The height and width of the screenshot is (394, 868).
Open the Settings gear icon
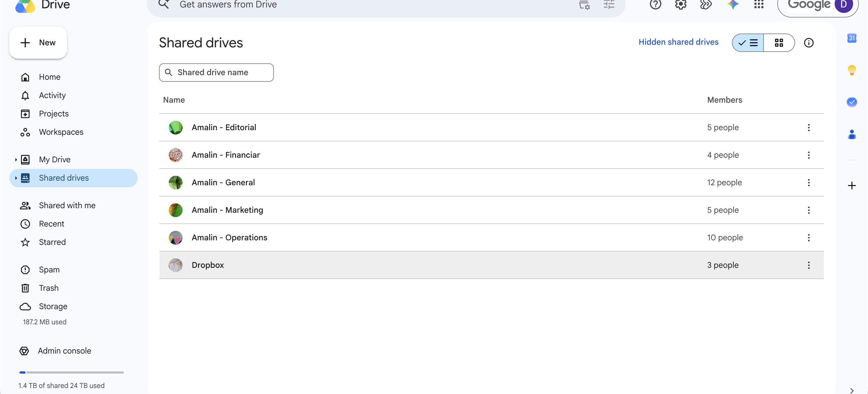click(x=681, y=4)
